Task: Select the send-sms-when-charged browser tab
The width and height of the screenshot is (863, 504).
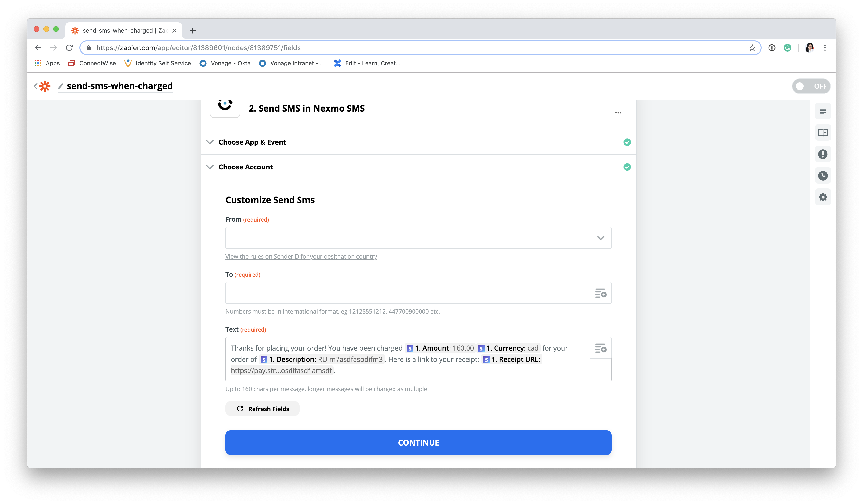Action: click(124, 31)
